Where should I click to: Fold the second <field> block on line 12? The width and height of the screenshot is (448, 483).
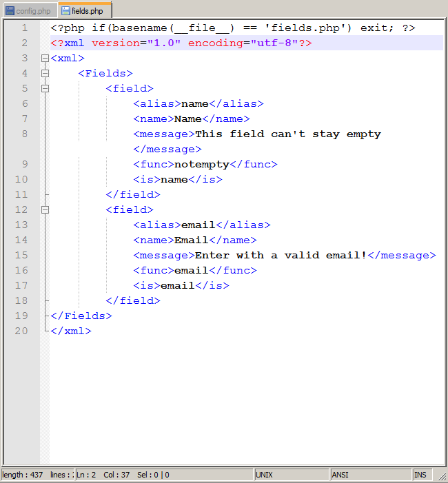click(x=45, y=209)
